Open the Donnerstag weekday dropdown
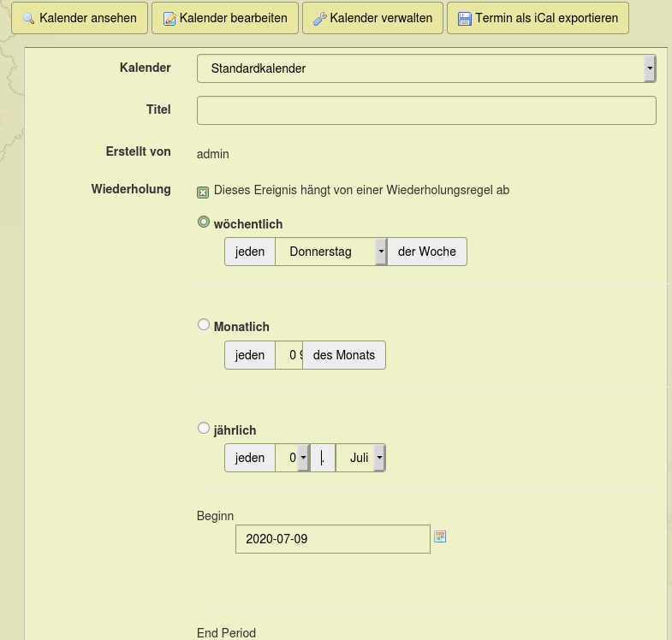 331,252
